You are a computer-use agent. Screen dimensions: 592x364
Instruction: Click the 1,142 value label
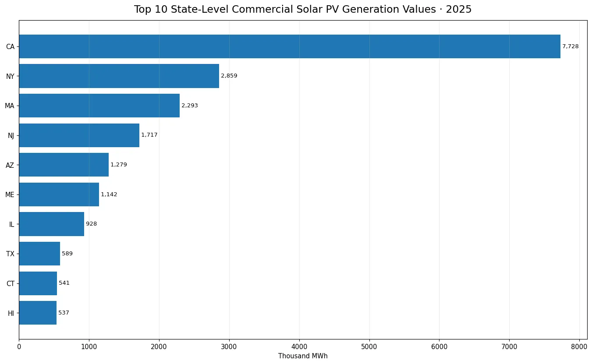(109, 194)
